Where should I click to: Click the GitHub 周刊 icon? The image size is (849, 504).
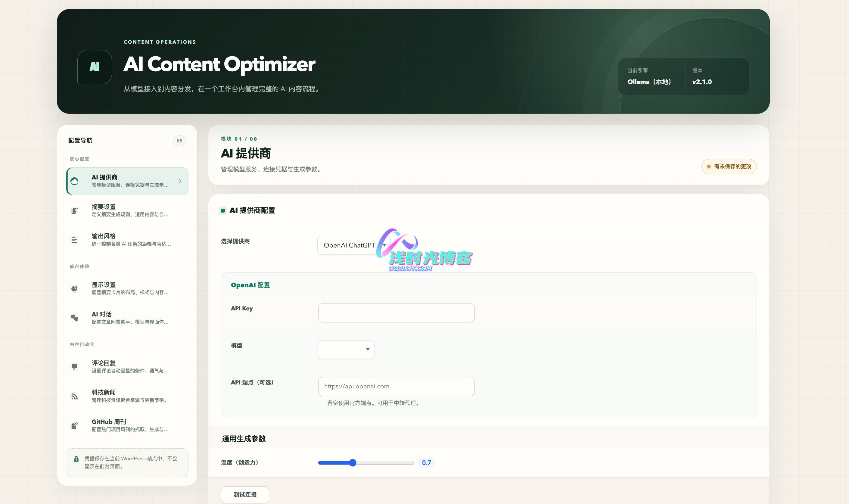click(74, 425)
